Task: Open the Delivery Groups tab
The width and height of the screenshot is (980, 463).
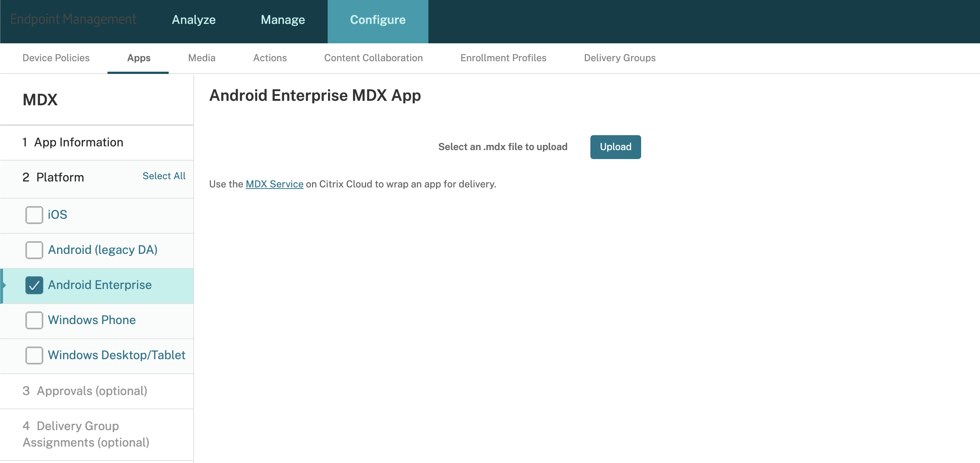Action: 619,58
